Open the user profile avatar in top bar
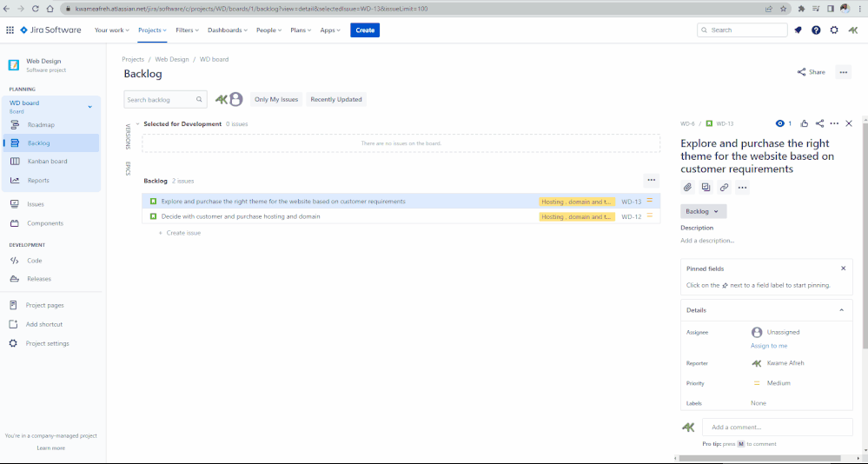868x464 pixels. 853,30
